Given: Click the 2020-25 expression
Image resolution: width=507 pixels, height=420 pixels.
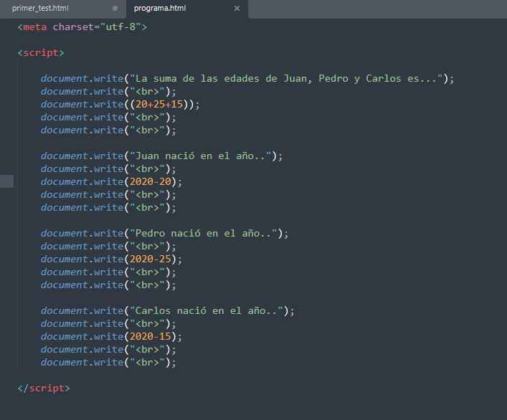Looking at the screenshot, I should point(151,259).
